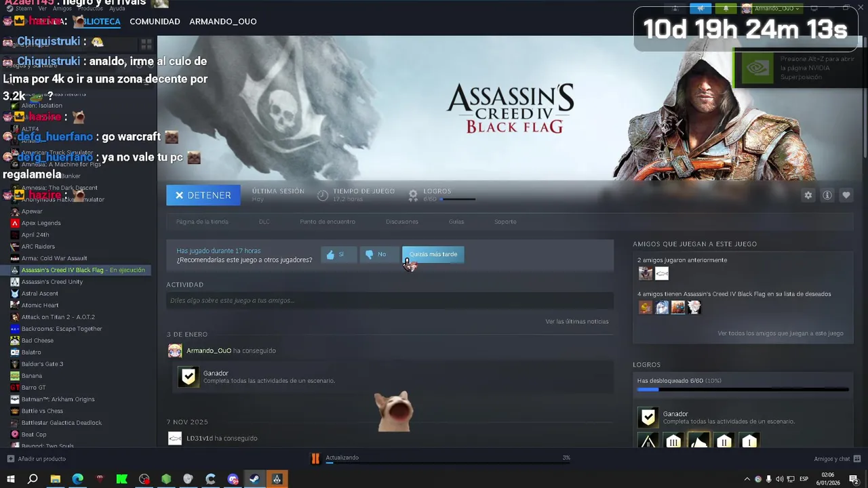Screen dimensions: 868x488
Task: Select Apex Legends game icon in library
Action: coord(15,223)
